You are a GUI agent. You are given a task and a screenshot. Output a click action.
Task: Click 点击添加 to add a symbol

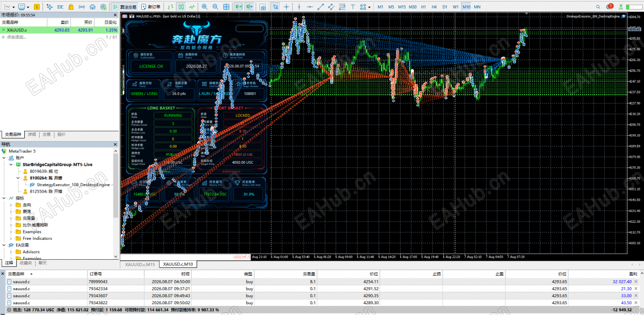tap(16, 37)
